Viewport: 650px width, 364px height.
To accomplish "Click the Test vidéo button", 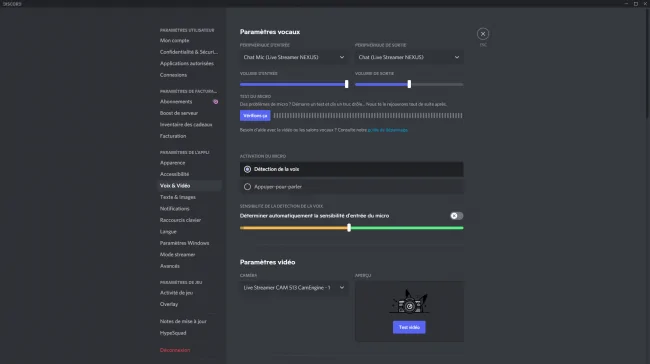I will (409, 327).
